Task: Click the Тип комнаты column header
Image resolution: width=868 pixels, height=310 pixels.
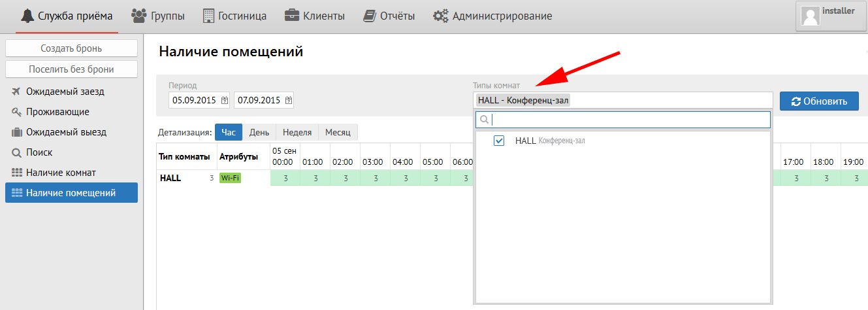Action: point(184,157)
